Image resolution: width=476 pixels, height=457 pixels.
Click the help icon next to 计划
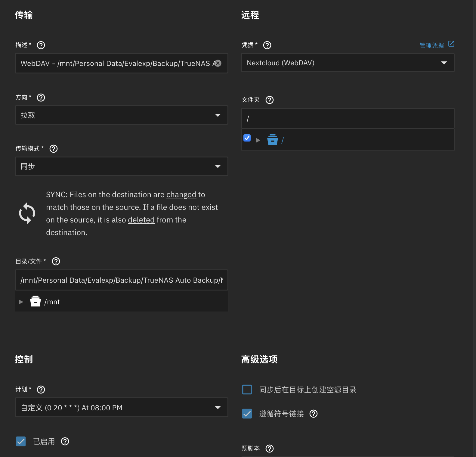coord(41,390)
